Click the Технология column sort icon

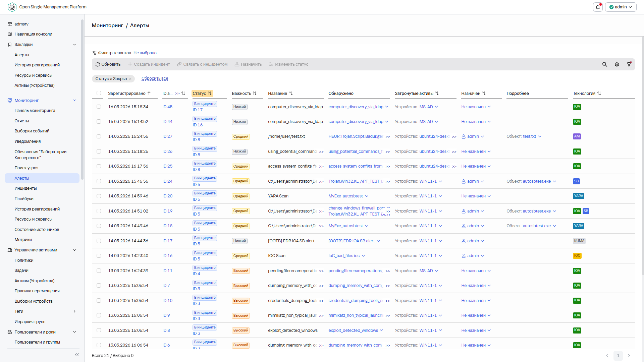tap(599, 94)
